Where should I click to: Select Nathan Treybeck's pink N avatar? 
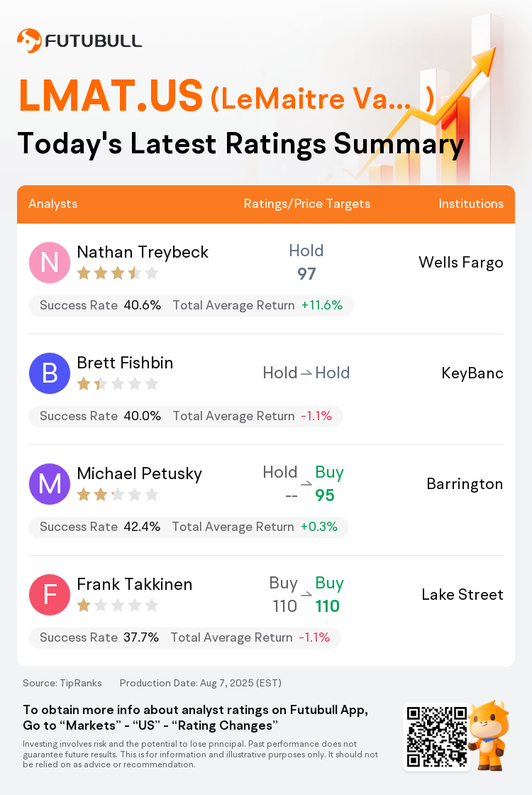[x=49, y=263]
